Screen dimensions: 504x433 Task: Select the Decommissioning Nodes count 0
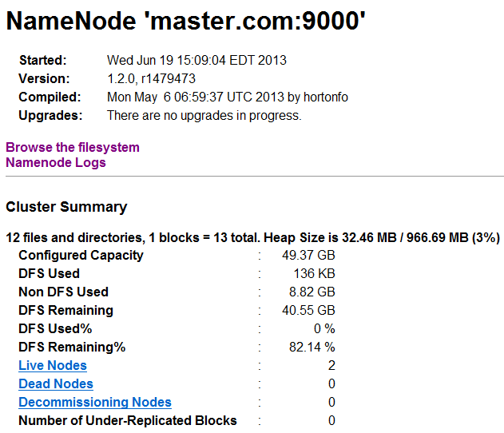(x=331, y=402)
